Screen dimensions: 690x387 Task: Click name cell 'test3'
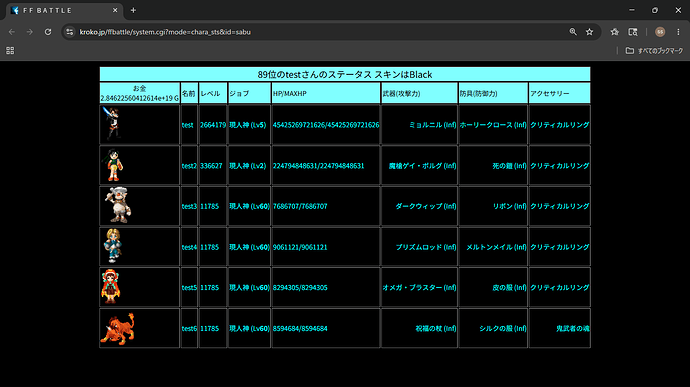tap(189, 206)
